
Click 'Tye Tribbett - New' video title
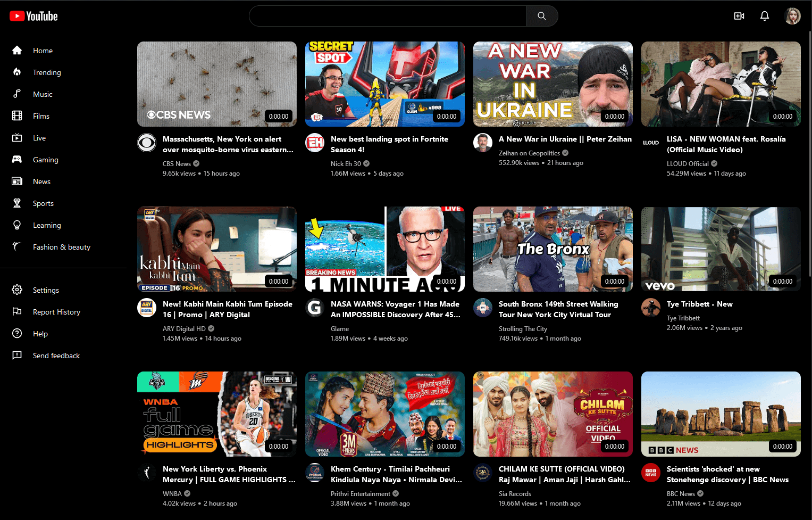(700, 304)
